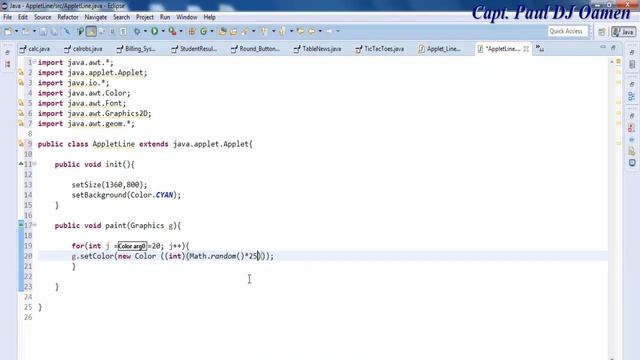
Task: Open the Debug icon dropdown arrow
Action: [x=145, y=31]
